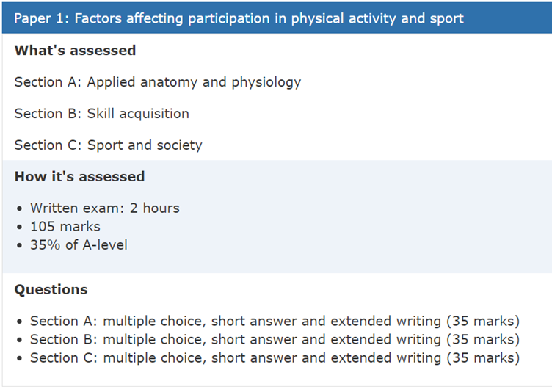Click the bullet dot before "105 marks"
The image size is (552, 392).
tap(19, 227)
